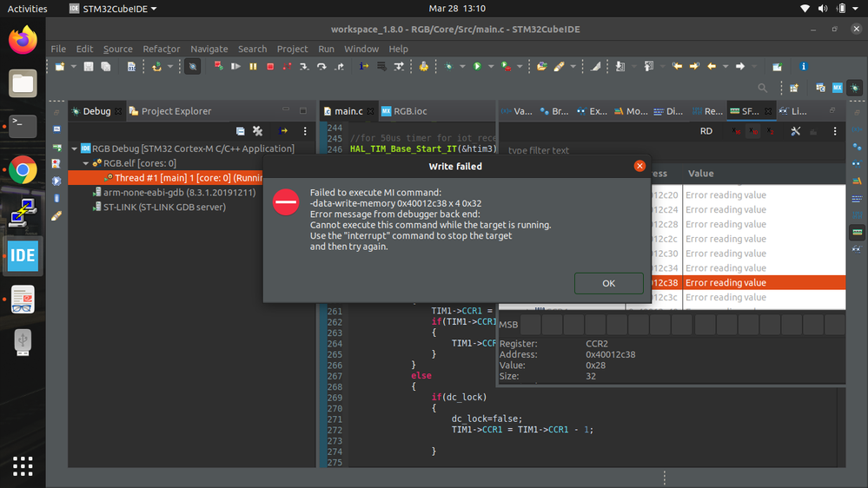
Task: Click the yellow Suspend (pause) icon
Action: pyautogui.click(x=253, y=66)
